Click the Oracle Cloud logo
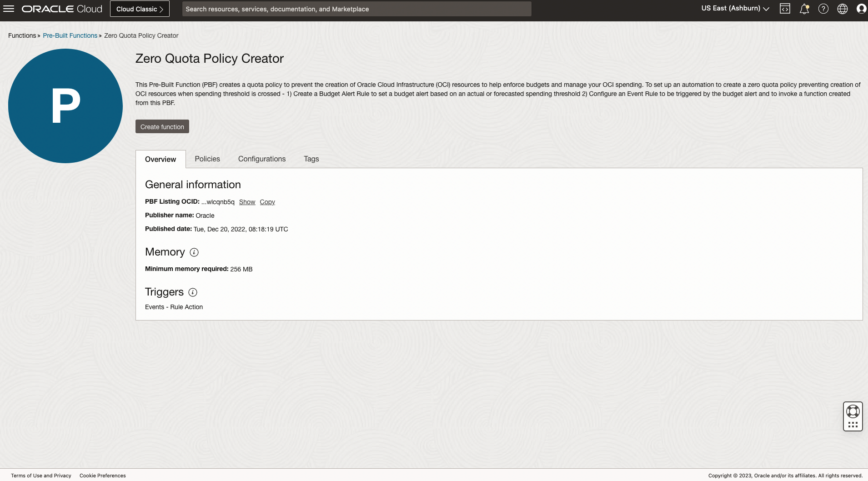The width and height of the screenshot is (868, 481). coord(62,9)
